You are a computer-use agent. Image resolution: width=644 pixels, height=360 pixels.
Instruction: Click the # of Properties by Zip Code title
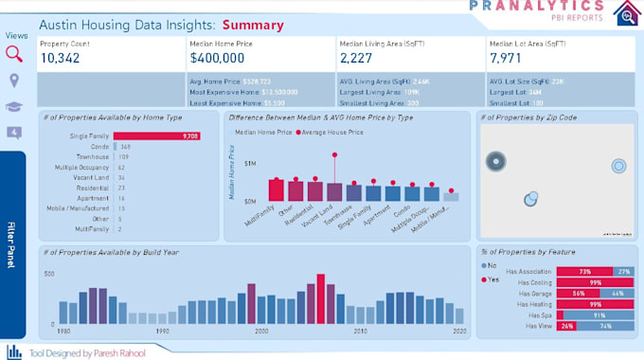click(x=528, y=117)
